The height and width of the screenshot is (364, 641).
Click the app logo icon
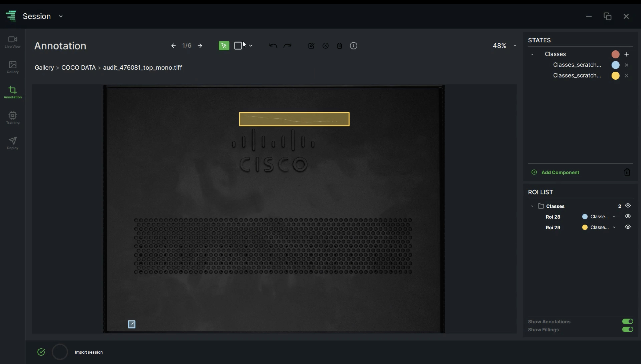click(x=11, y=16)
